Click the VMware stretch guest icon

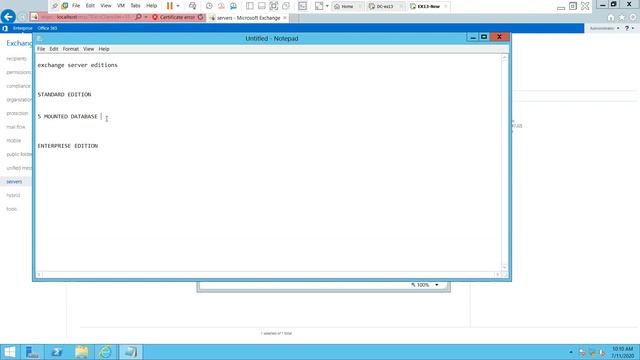coord(319,6)
